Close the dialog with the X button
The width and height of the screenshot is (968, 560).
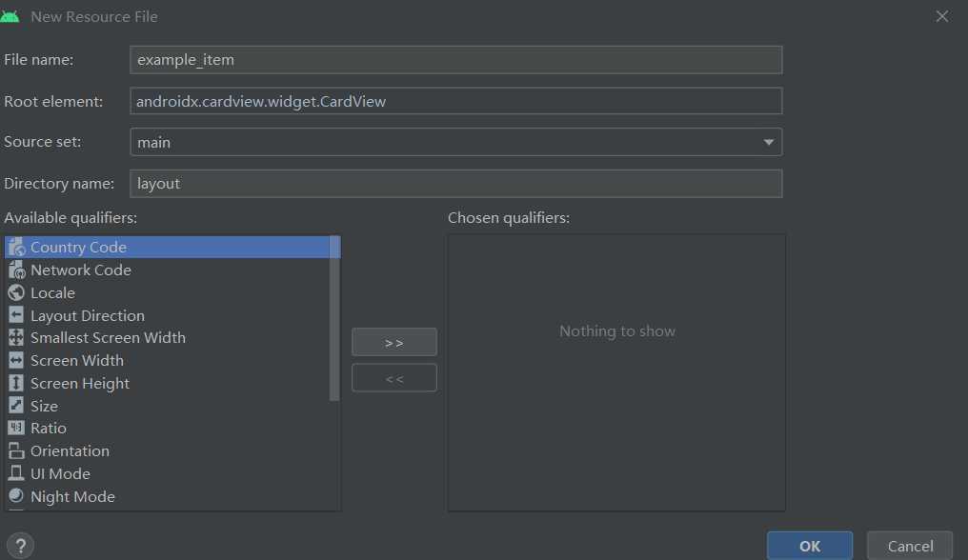(x=941, y=17)
